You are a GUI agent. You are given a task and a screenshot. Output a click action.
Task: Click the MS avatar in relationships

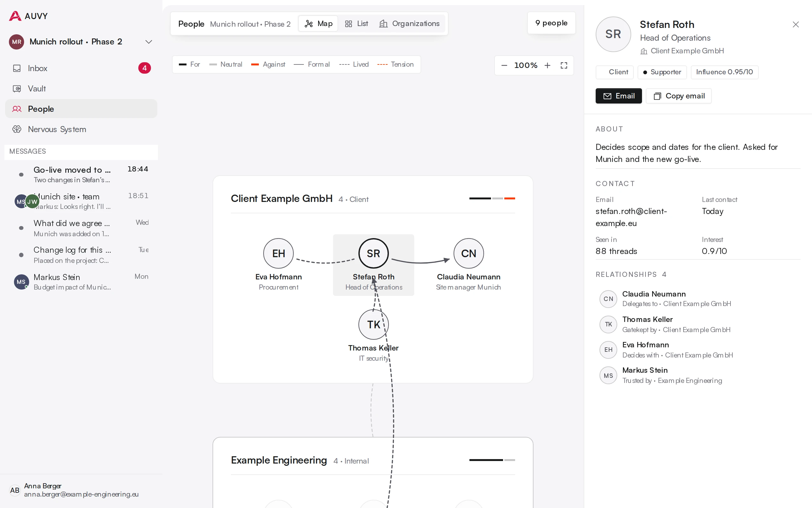608,376
